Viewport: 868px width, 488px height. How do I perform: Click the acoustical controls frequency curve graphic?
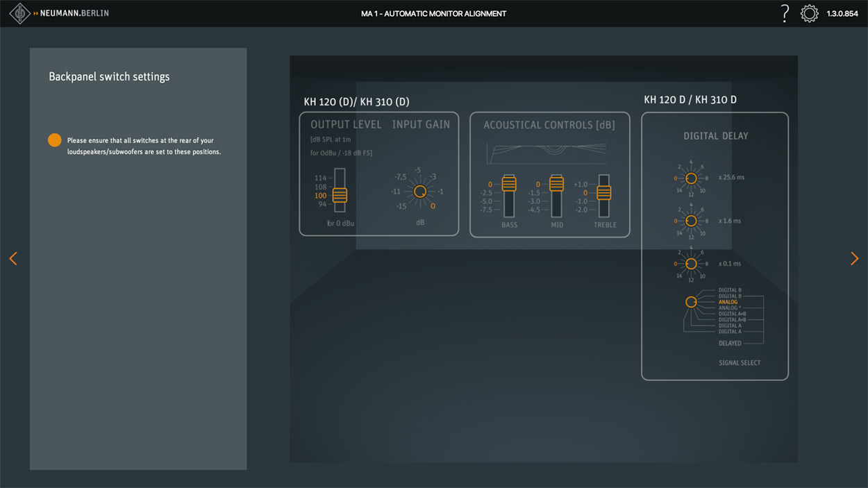click(x=546, y=153)
